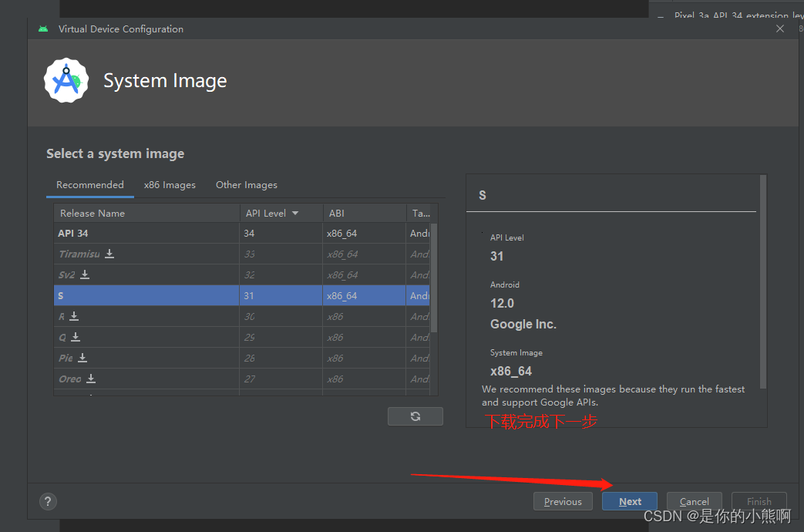Screen dimensions: 804x532
Task: Open the help question mark button
Action: tap(49, 502)
